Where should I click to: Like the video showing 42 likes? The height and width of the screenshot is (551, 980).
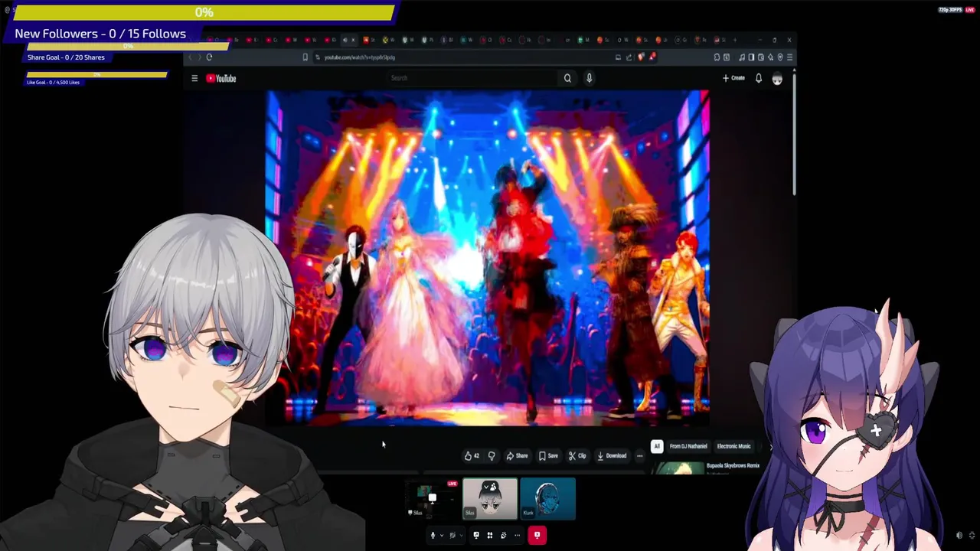point(472,456)
